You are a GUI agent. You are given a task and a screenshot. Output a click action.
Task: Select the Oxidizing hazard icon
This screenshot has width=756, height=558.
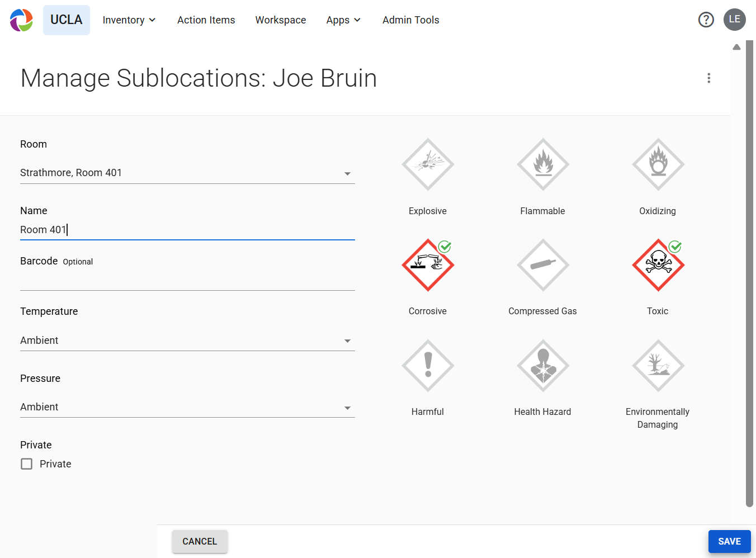click(658, 164)
